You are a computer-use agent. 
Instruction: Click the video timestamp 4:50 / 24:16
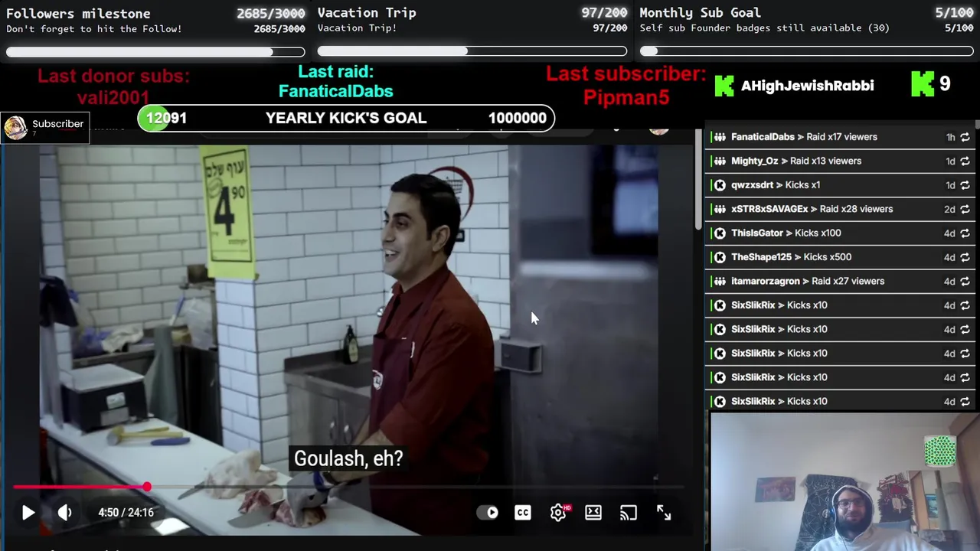[126, 513]
